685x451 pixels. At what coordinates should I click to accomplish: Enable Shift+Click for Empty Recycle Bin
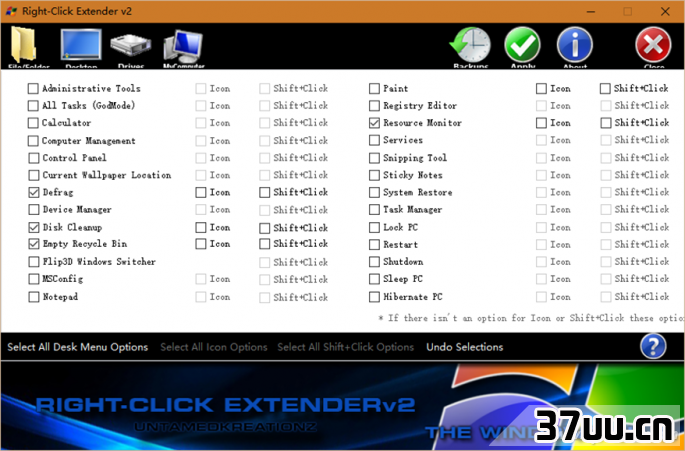(x=264, y=244)
